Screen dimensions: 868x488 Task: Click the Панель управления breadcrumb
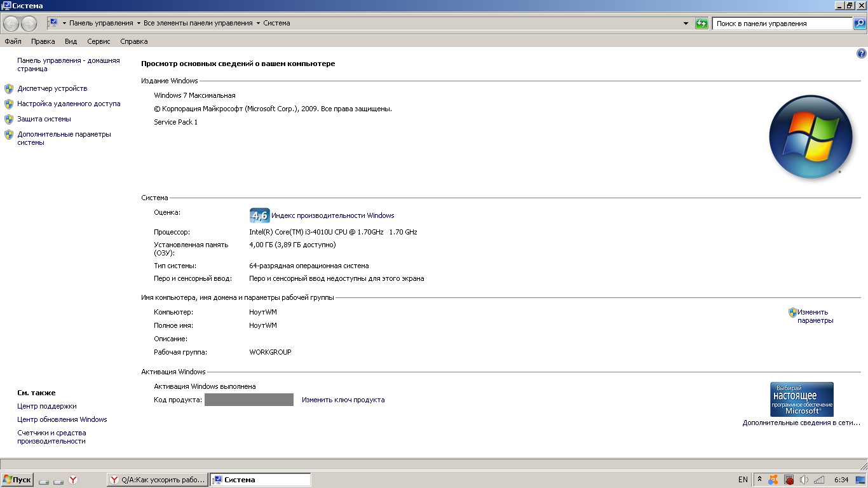(x=101, y=24)
